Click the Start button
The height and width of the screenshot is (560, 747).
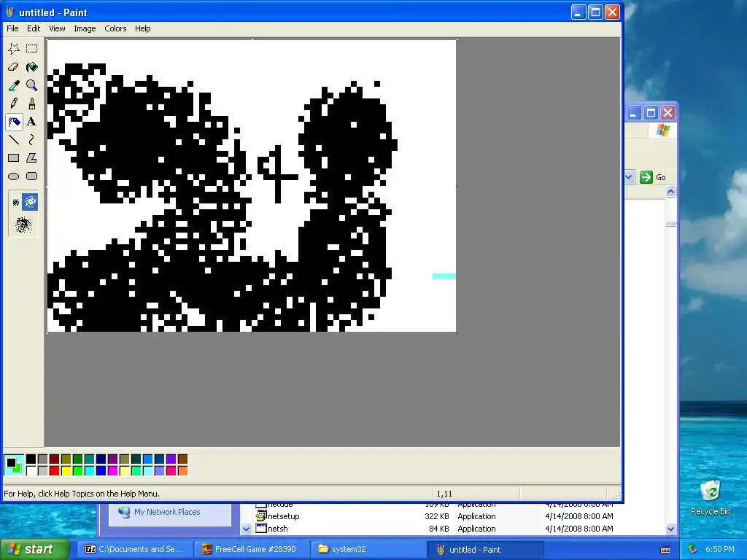35,549
